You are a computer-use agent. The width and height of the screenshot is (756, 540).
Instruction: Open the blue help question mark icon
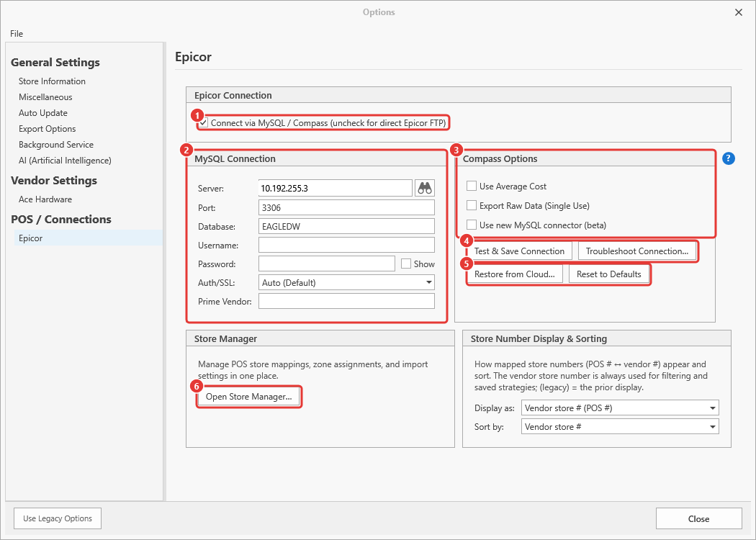click(x=729, y=158)
